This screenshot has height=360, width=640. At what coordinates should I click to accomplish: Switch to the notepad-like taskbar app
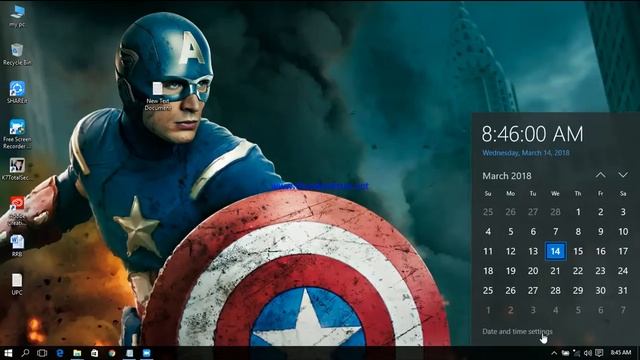(129, 353)
